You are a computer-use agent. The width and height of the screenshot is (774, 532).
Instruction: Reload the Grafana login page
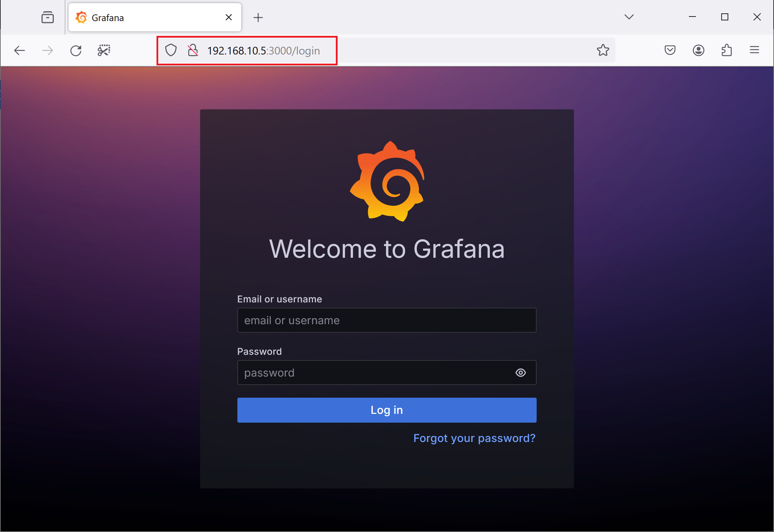point(76,51)
